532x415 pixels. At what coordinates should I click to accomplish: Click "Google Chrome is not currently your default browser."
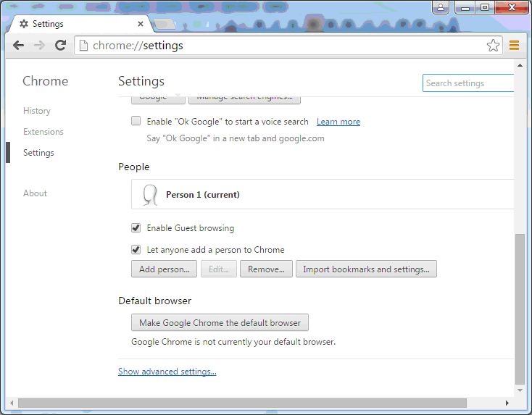pos(233,342)
